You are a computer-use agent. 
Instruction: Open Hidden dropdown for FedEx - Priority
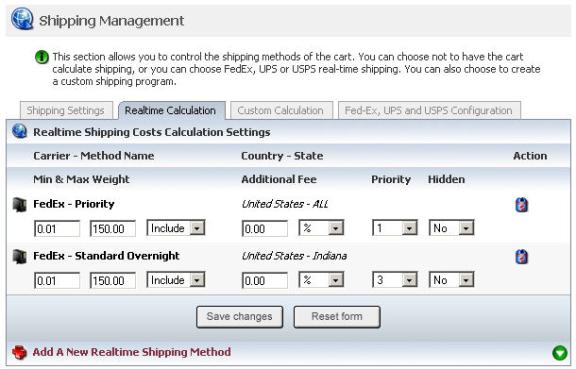tap(451, 228)
